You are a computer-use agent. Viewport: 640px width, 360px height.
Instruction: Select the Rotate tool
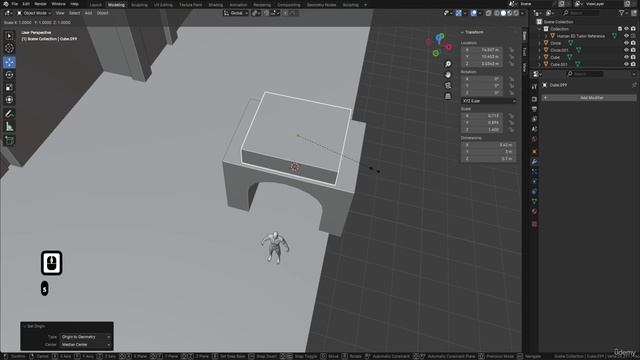coord(9,75)
